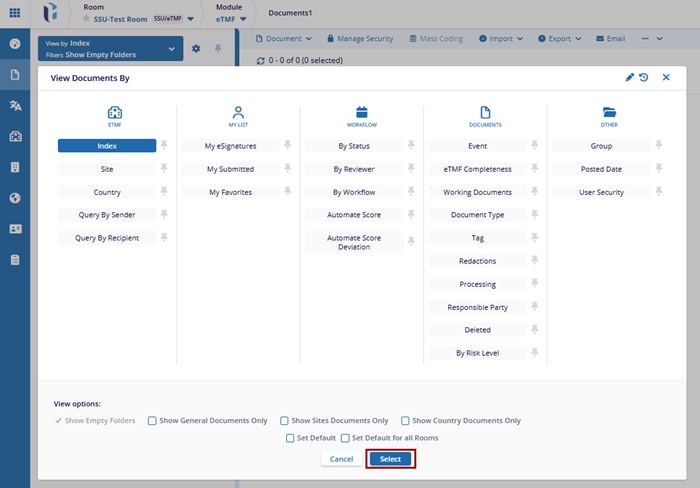
Task: Click the edit pencil icon in dialog header
Action: (x=630, y=77)
